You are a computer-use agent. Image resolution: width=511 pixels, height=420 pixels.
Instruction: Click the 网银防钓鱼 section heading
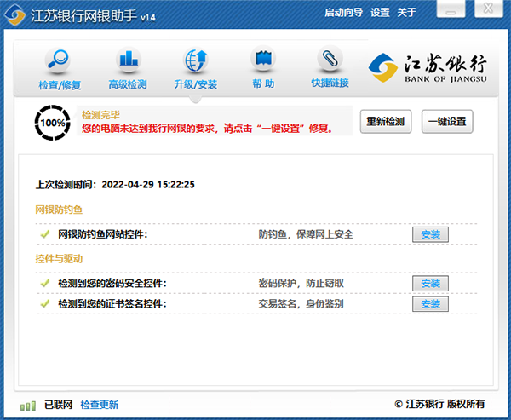tap(59, 210)
